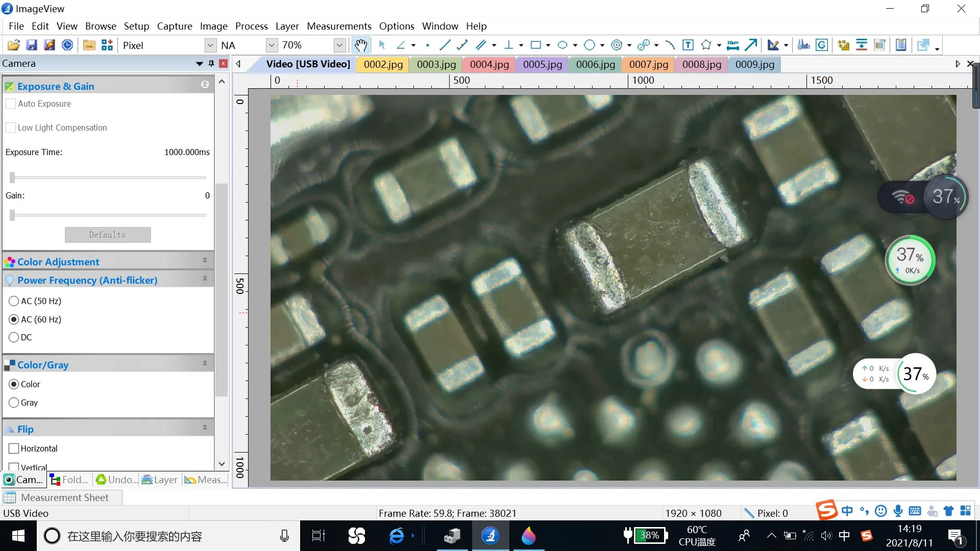The width and height of the screenshot is (980, 551).
Task: Open the Measurements menu
Action: 339,26
